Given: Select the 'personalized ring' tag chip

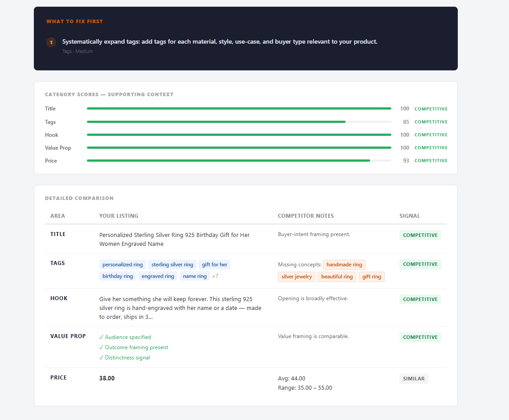Looking at the screenshot, I should point(122,264).
